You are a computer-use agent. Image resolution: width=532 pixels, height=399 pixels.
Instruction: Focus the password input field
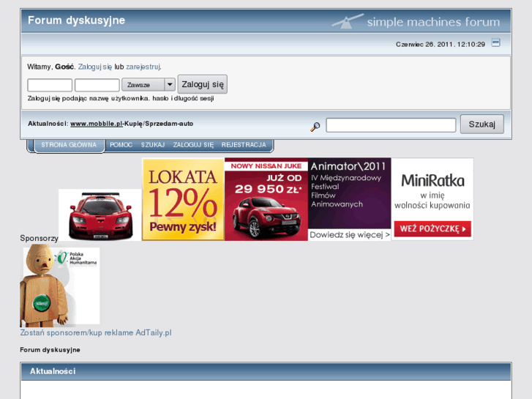click(97, 85)
